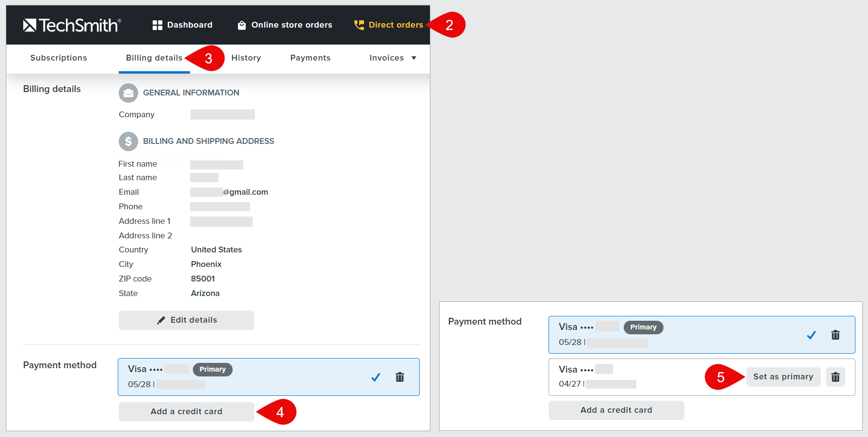This screenshot has height=437, width=868.
Task: Click the 85001 ZIP code value
Action: 203,279
